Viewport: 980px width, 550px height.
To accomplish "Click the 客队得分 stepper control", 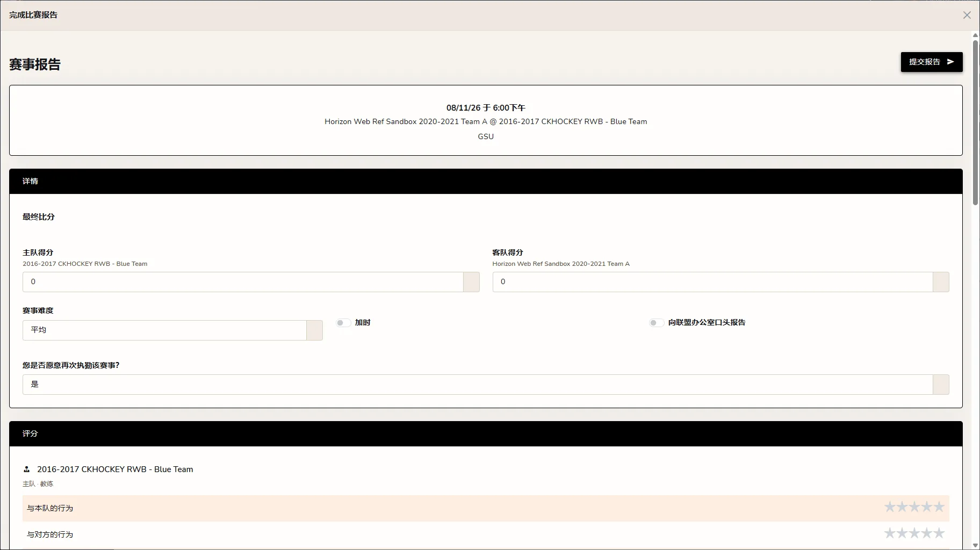I will (x=941, y=282).
